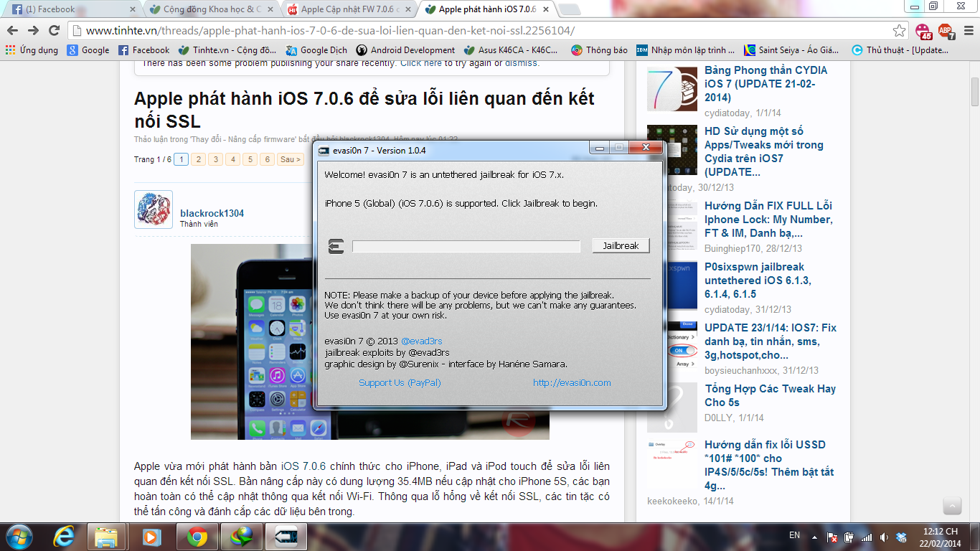Viewport: 980px width, 551px height.
Task: Open a new Chrome tab
Action: (x=570, y=9)
